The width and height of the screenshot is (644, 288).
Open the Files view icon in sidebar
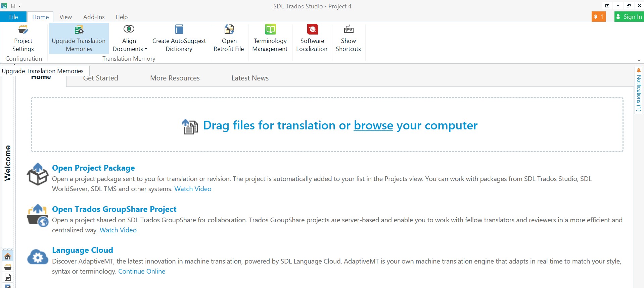click(7, 277)
